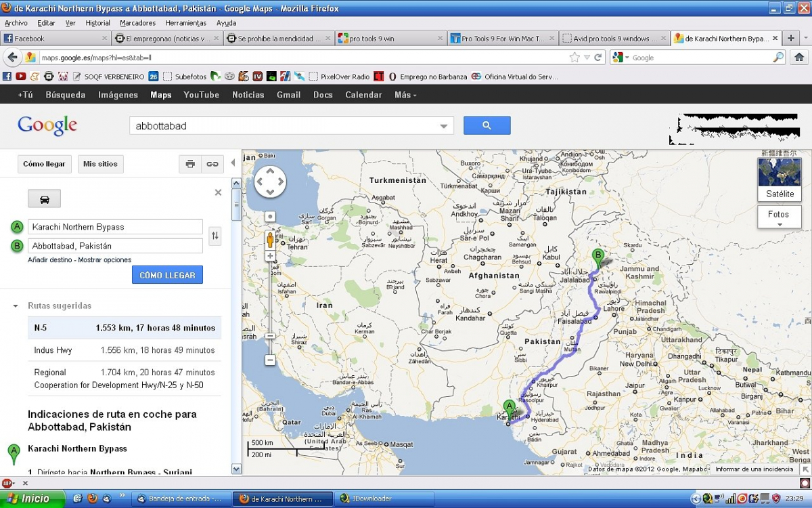Viewport: 812px width, 508px height.
Task: Select the Regional Cooperation Hwy route
Action: coord(125,379)
